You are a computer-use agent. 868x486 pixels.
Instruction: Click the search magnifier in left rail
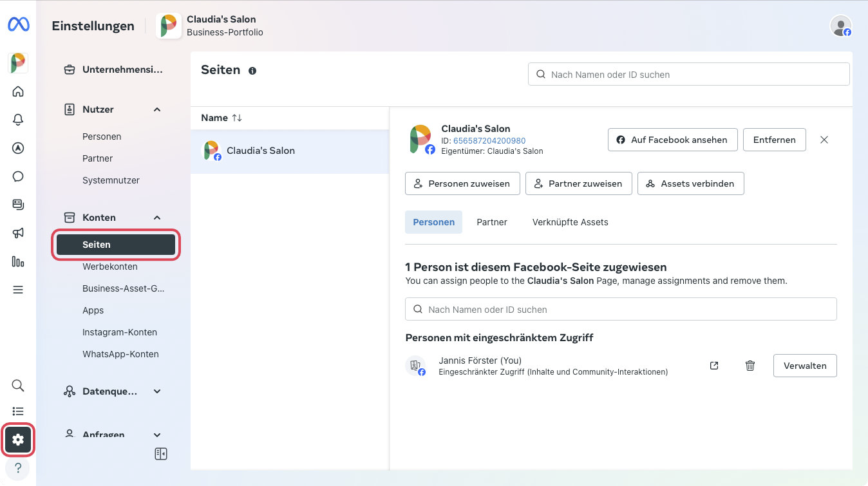tap(18, 386)
